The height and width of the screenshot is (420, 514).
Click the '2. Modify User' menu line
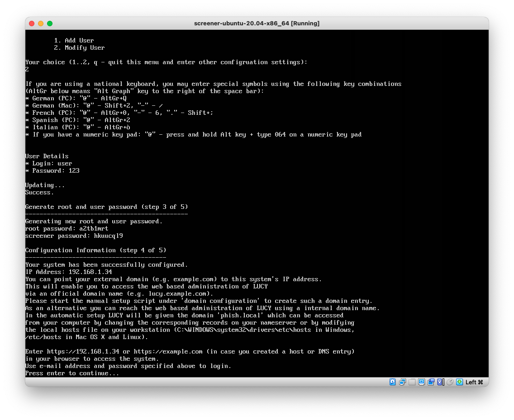click(x=85, y=48)
